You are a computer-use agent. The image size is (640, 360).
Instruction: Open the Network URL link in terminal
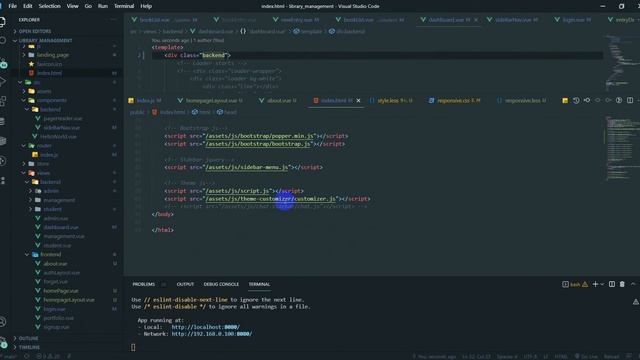[212, 334]
